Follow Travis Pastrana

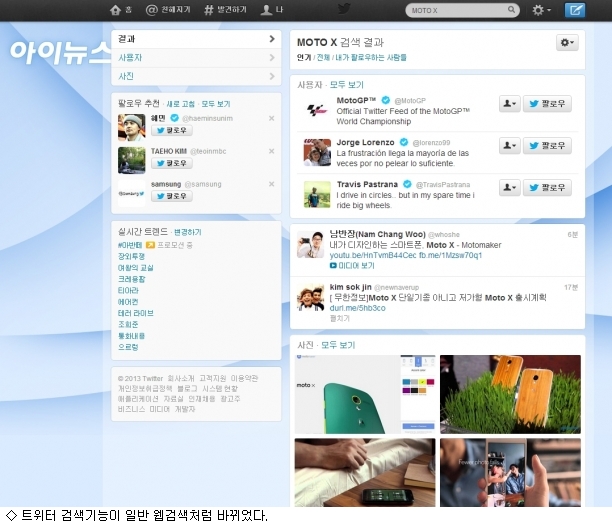[x=547, y=188]
